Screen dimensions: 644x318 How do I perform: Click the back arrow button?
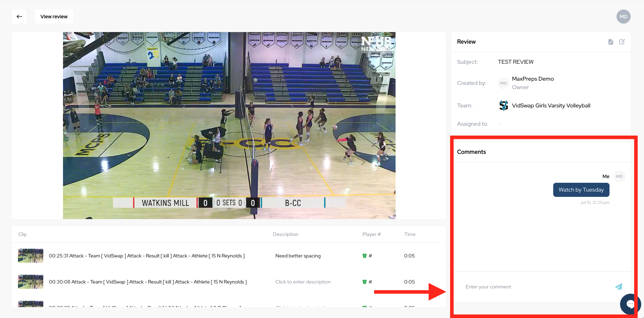[19, 17]
